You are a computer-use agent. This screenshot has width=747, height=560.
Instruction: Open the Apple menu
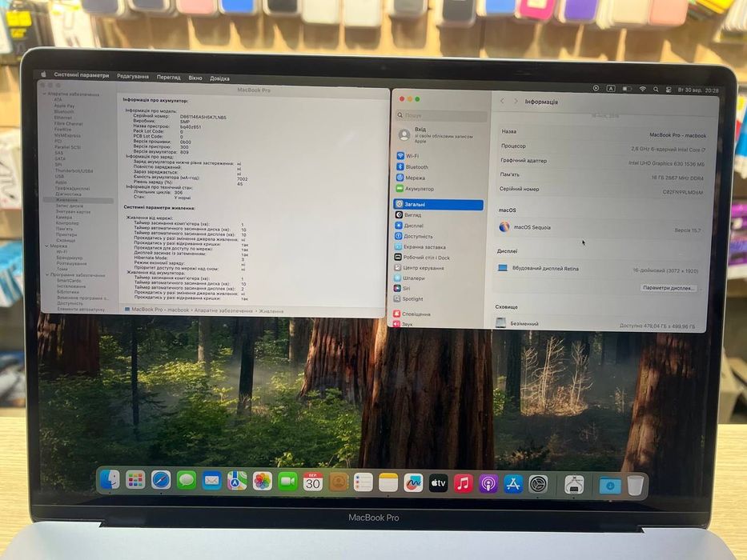44,74
